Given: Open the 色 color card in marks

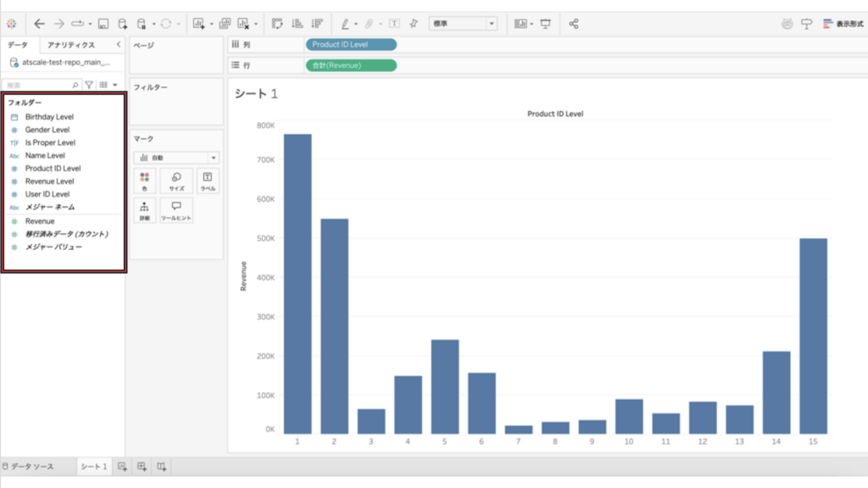Looking at the screenshot, I should coord(144,181).
